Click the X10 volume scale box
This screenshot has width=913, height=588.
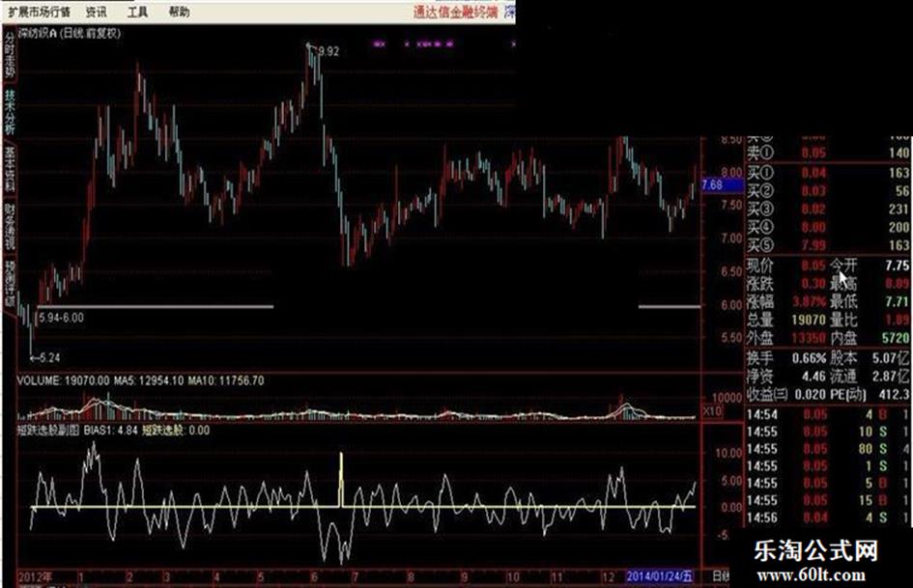point(712,411)
